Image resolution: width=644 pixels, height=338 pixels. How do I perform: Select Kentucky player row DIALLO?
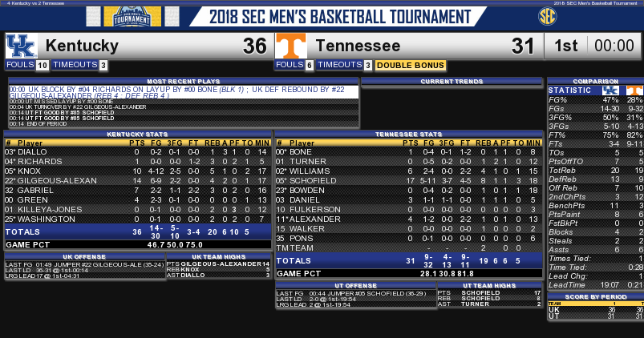click(138, 151)
